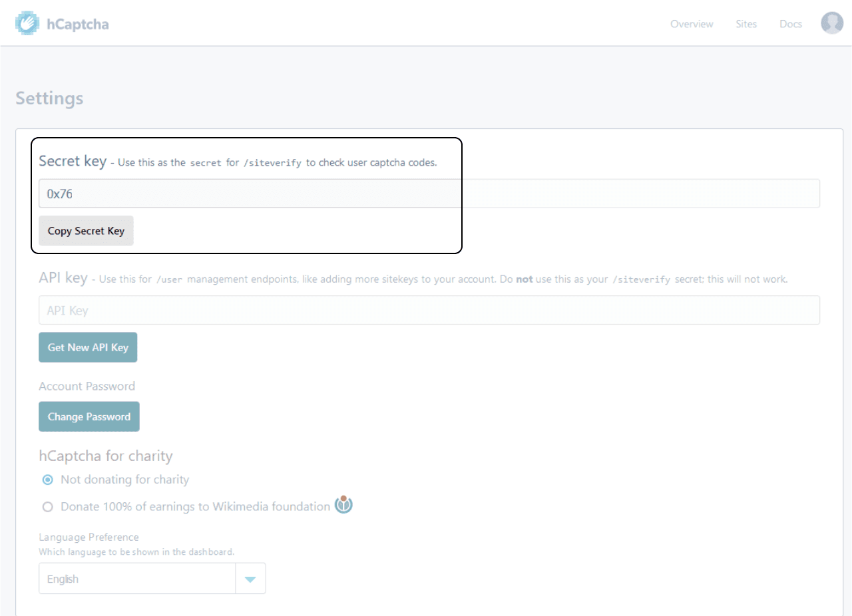Click the Settings page heading

point(49,98)
